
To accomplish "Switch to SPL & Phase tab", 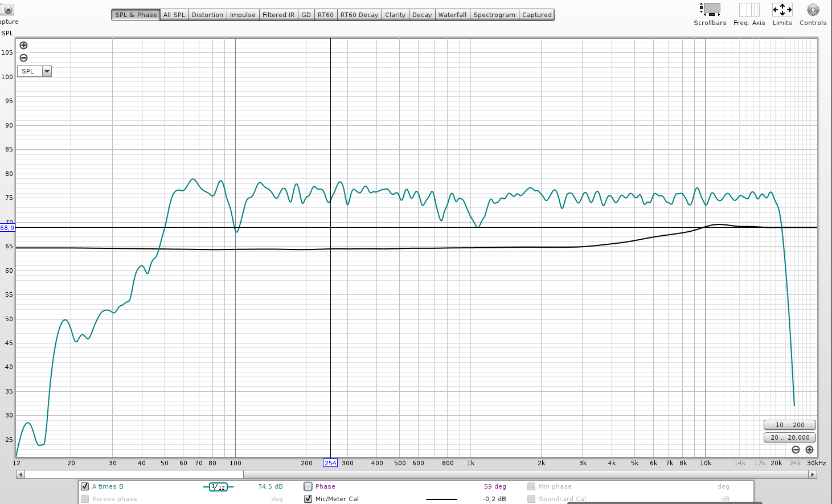I will 136,15.
